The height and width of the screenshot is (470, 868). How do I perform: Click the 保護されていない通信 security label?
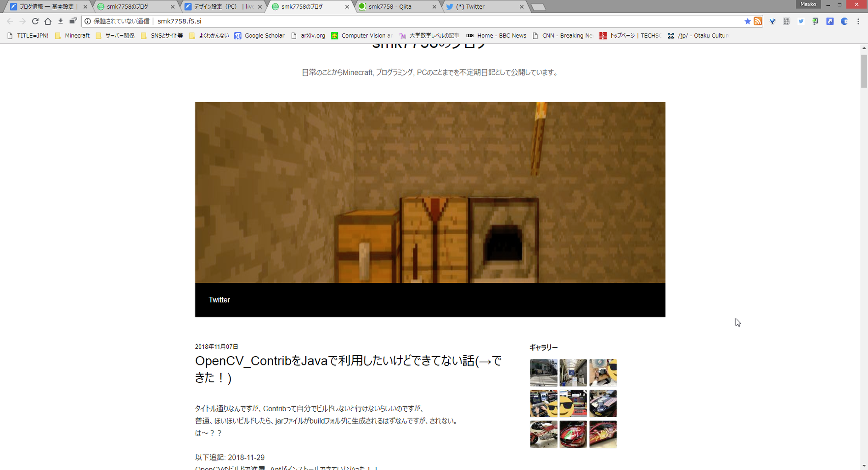pos(121,21)
